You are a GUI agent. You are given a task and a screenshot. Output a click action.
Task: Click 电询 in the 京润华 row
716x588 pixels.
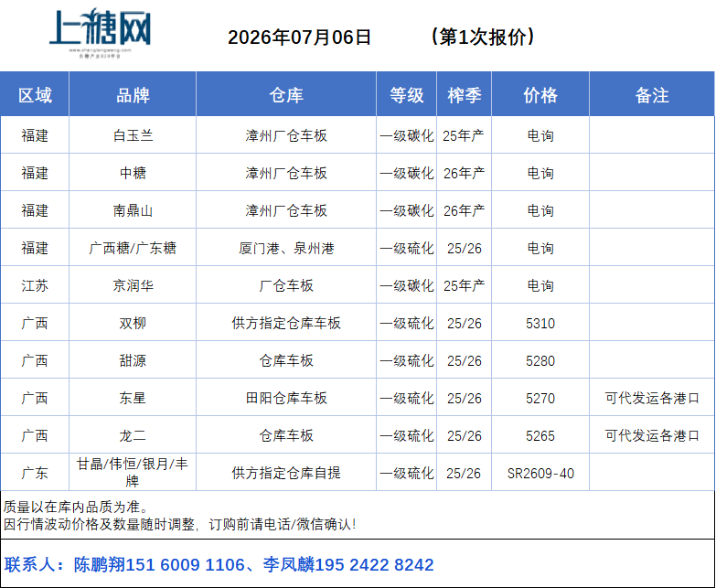pyautogui.click(x=540, y=285)
